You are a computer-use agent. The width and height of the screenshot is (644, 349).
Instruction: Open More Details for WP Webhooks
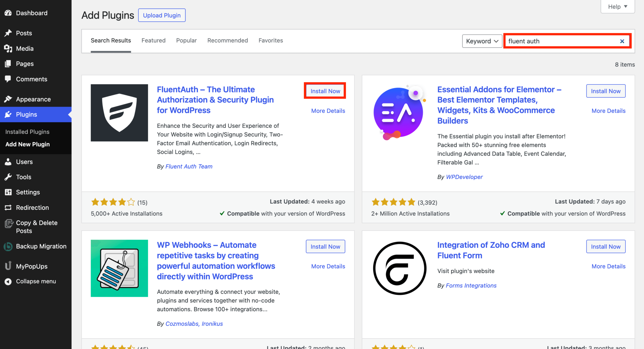point(328,266)
